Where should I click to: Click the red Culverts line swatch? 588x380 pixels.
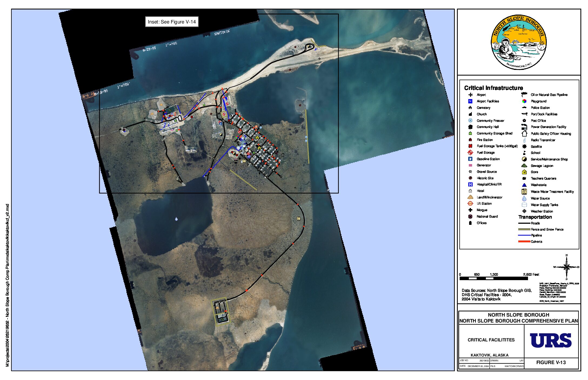pos(524,242)
